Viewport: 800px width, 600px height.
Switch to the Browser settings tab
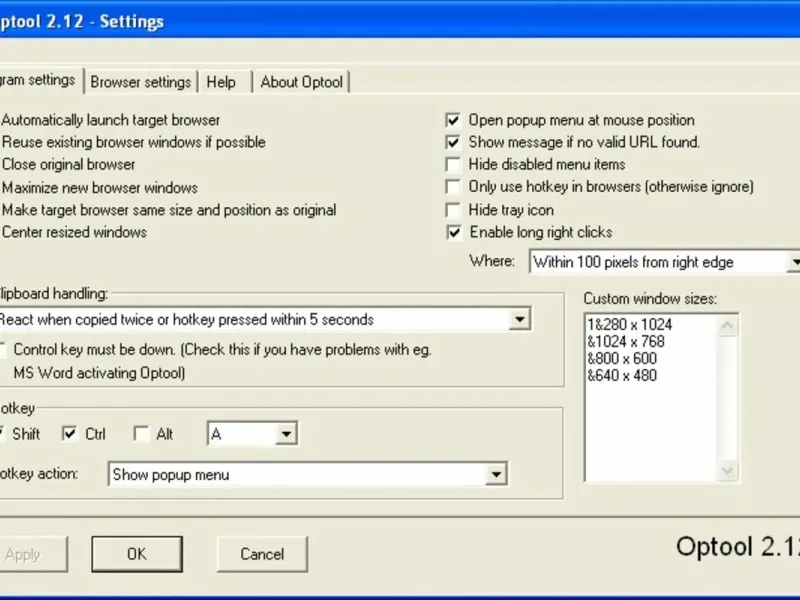click(x=140, y=82)
